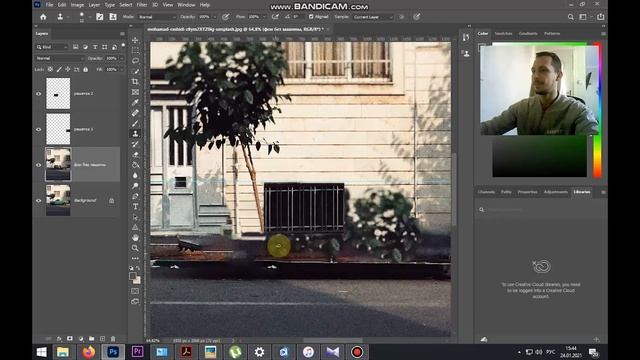
Task: Open the workspace switcher icon
Action: tap(583, 17)
